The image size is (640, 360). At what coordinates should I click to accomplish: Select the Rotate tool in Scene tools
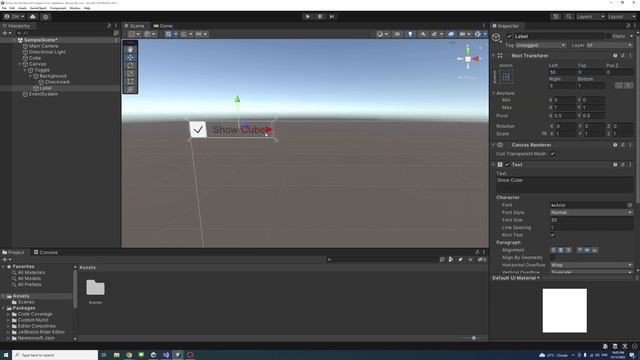tap(130, 65)
